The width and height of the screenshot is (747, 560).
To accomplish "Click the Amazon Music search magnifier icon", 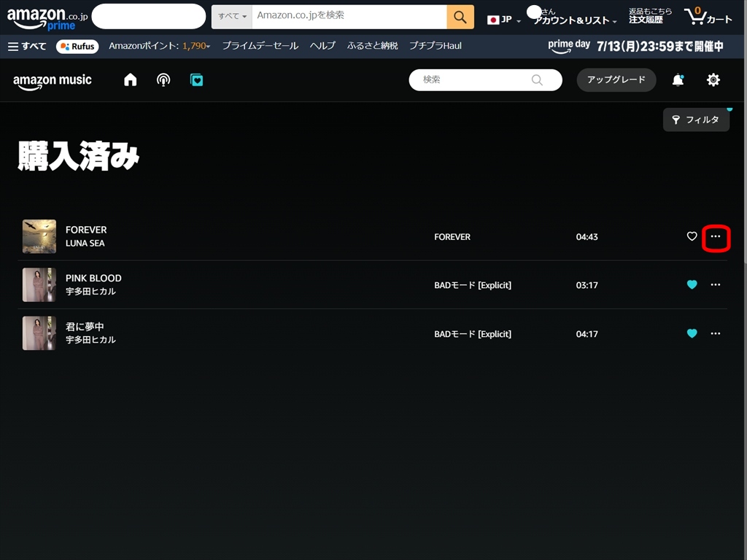I will coord(537,80).
